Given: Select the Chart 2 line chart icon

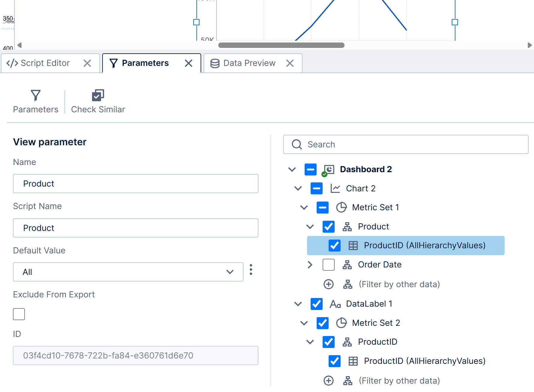Looking at the screenshot, I should pyautogui.click(x=335, y=188).
